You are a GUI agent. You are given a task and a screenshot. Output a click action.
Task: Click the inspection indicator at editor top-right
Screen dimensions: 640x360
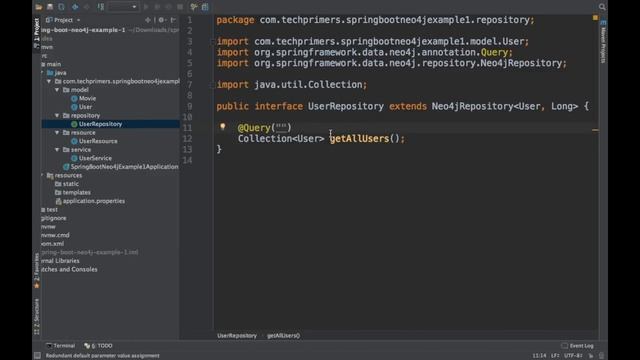click(596, 18)
